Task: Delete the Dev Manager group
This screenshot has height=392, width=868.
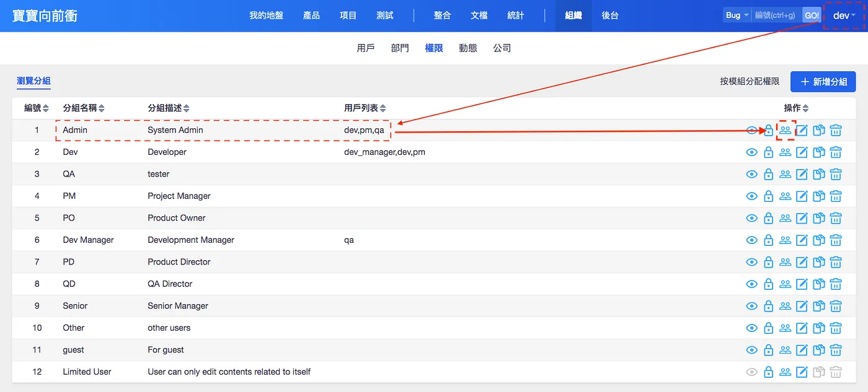Action: (836, 240)
